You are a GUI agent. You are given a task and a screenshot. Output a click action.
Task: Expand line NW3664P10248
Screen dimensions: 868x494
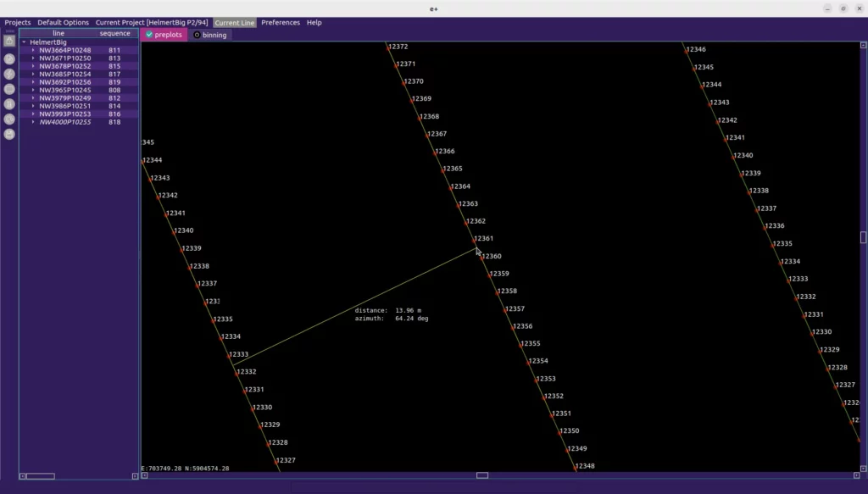point(33,50)
